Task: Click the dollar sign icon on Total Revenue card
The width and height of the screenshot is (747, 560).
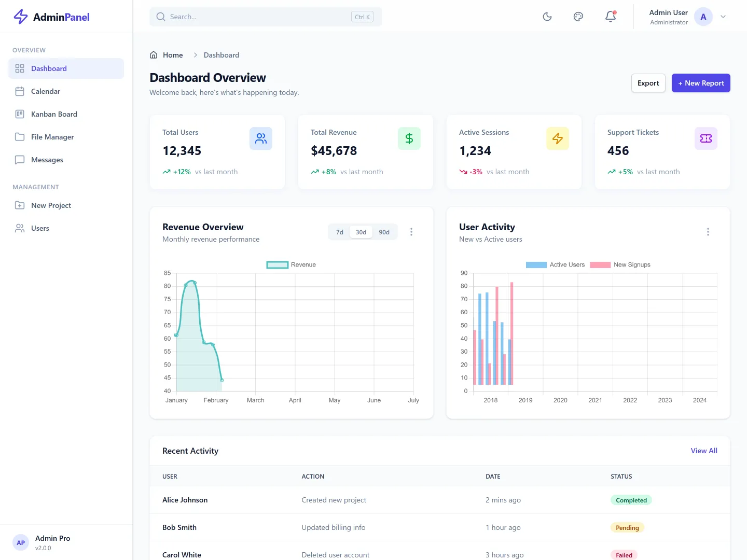Action: pos(409,138)
